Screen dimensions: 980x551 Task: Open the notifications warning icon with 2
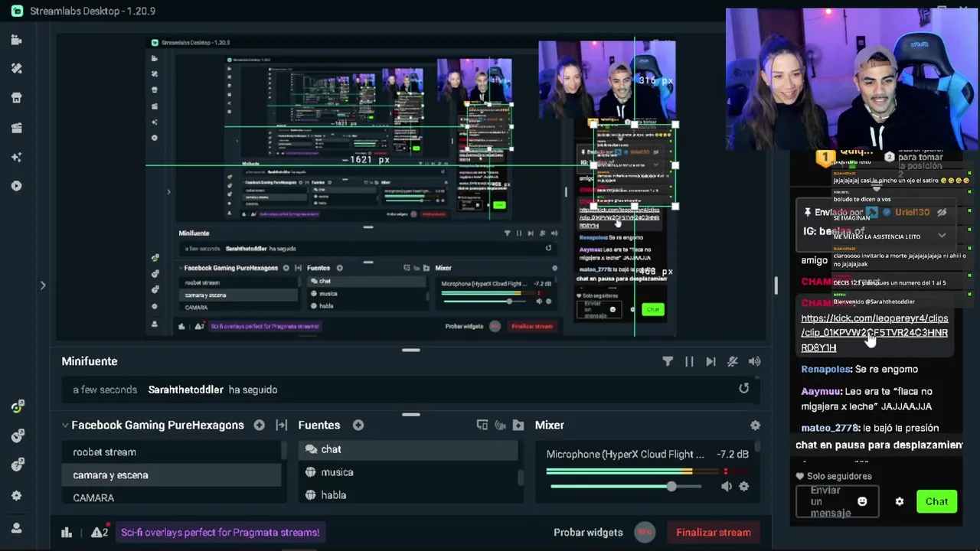(100, 533)
